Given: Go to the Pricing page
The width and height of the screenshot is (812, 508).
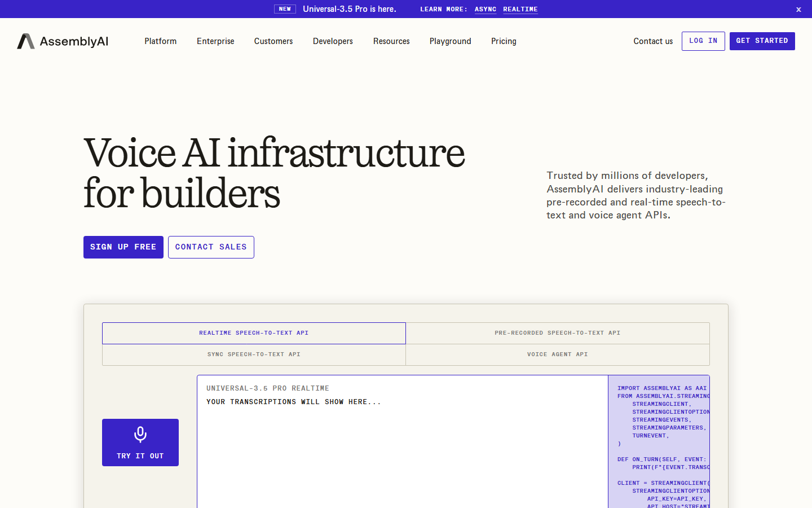Looking at the screenshot, I should point(504,41).
